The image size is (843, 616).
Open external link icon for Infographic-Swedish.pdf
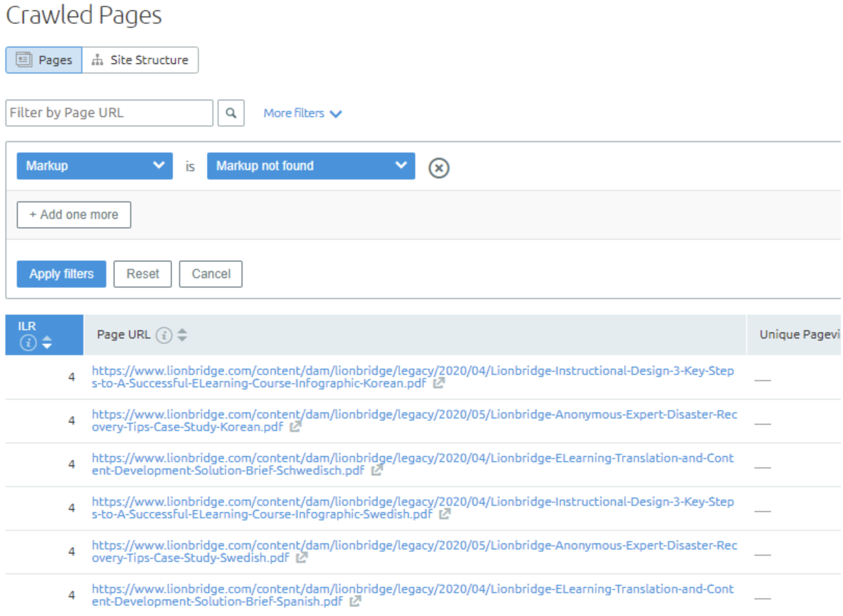click(x=444, y=514)
